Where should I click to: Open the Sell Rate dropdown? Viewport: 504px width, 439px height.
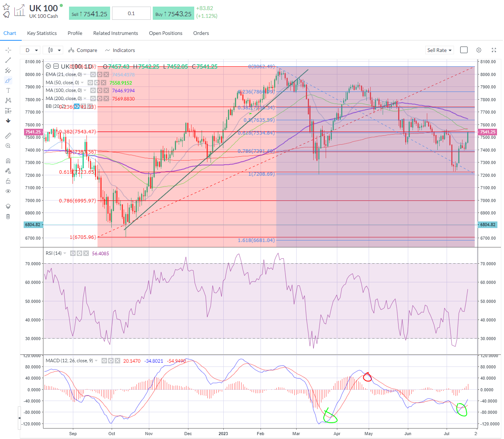coord(439,50)
